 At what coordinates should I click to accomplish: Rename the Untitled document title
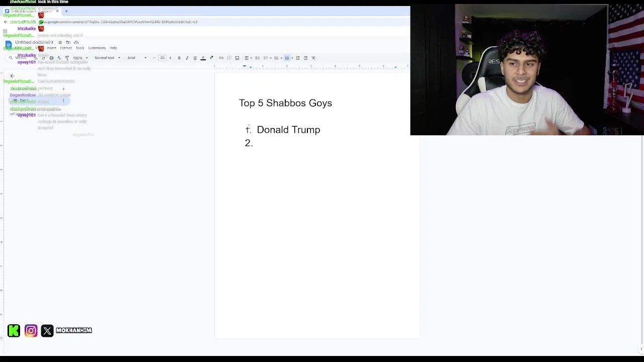tap(34, 42)
